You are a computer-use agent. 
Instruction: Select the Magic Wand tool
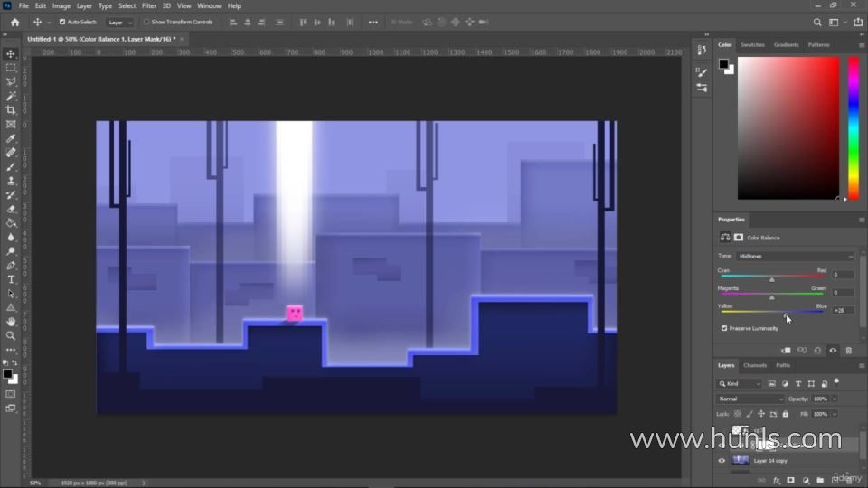pos(11,96)
